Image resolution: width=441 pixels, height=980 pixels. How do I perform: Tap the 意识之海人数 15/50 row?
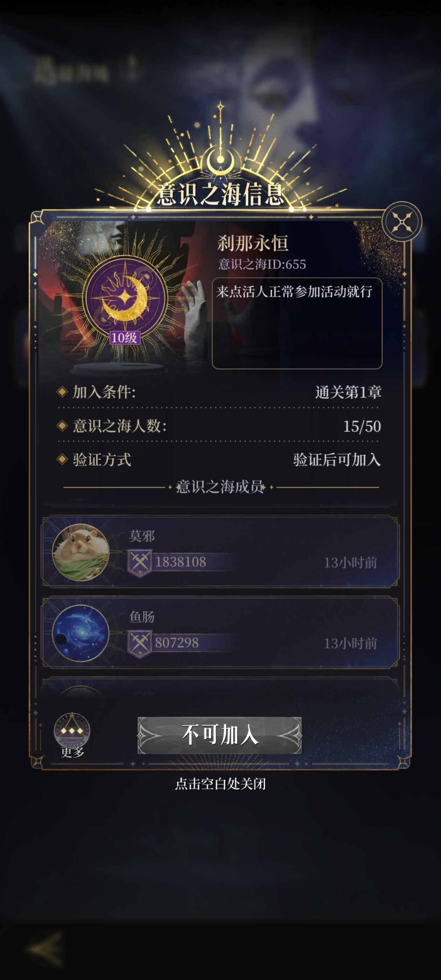[x=219, y=426]
